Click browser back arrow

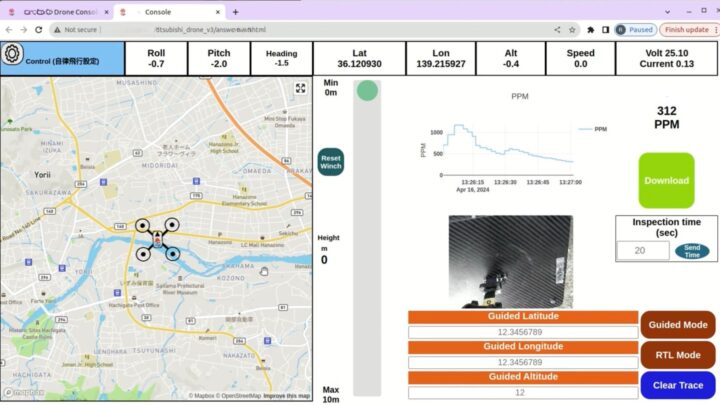click(9, 30)
